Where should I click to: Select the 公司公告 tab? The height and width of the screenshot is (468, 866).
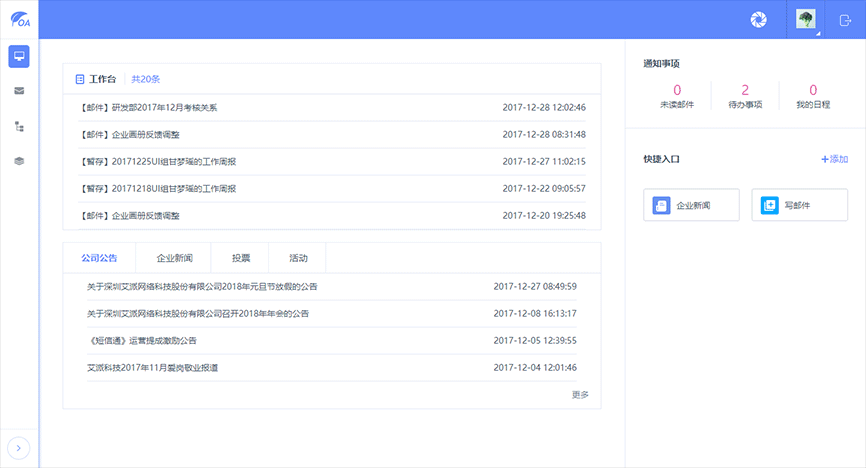99,258
